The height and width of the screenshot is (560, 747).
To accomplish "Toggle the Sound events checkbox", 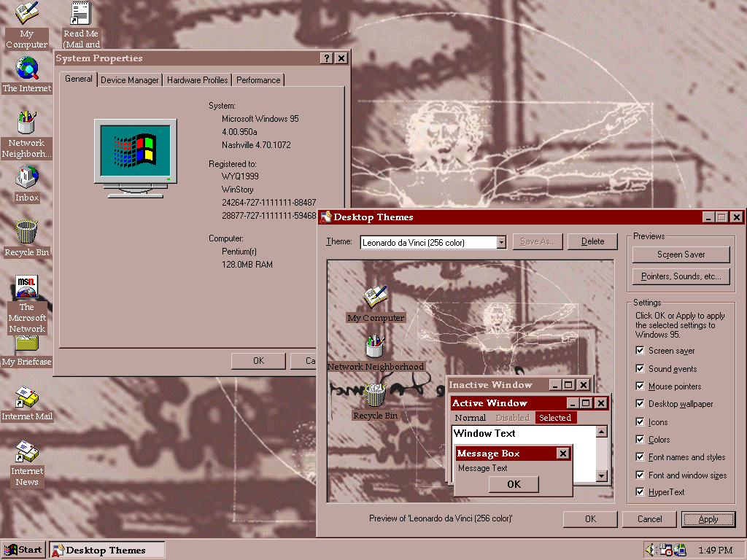I will (640, 368).
